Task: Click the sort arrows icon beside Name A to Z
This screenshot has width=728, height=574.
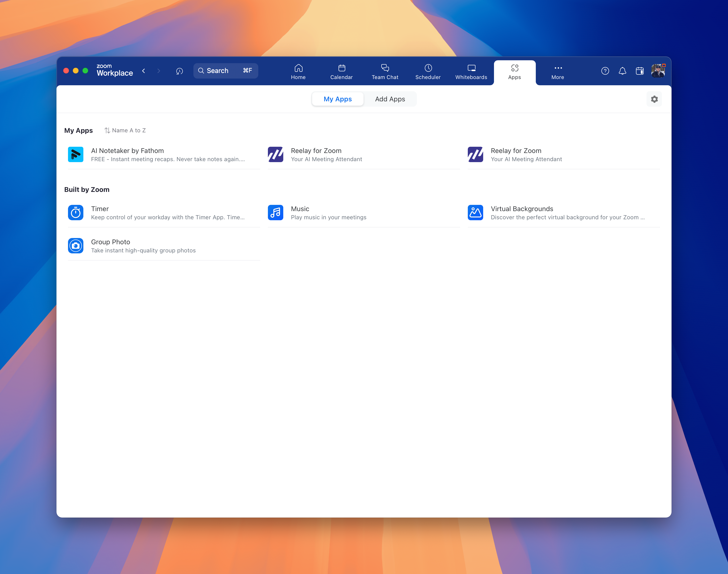Action: 107,130
